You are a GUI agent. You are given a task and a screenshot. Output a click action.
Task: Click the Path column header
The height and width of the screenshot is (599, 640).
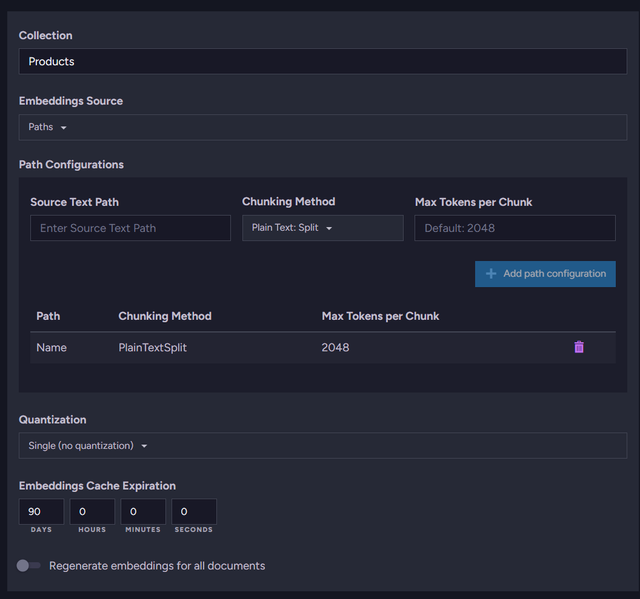coord(48,316)
